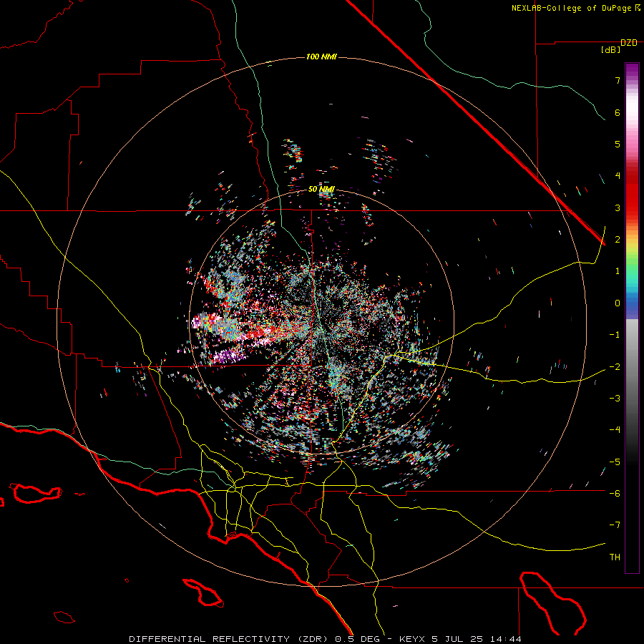This screenshot has width=644, height=644.
Task: Select the [dB] units label
Action: [610, 50]
